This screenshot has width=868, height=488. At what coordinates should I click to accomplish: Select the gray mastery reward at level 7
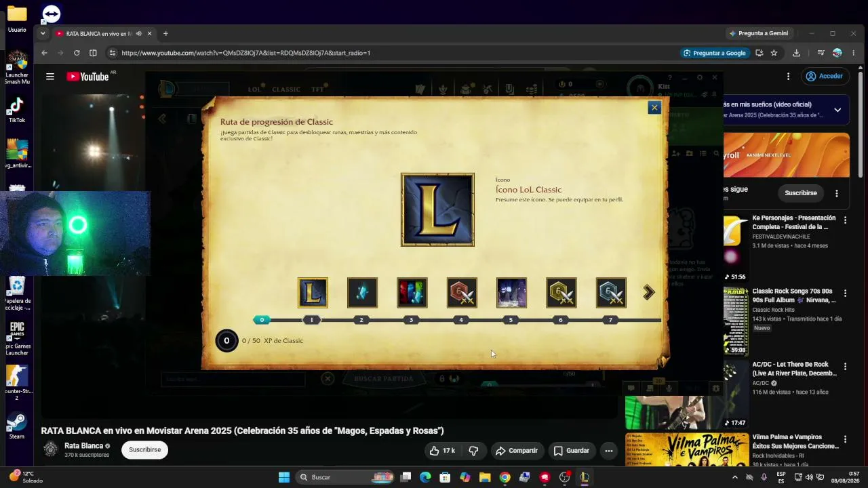click(x=611, y=293)
